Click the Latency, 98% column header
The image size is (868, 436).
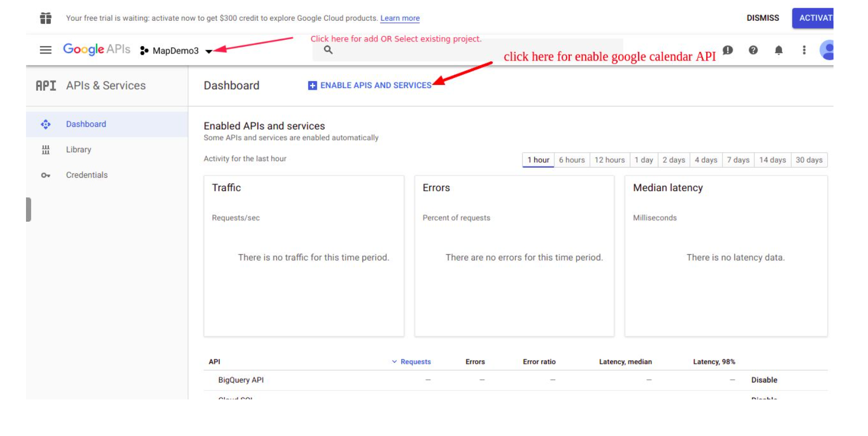tap(714, 362)
